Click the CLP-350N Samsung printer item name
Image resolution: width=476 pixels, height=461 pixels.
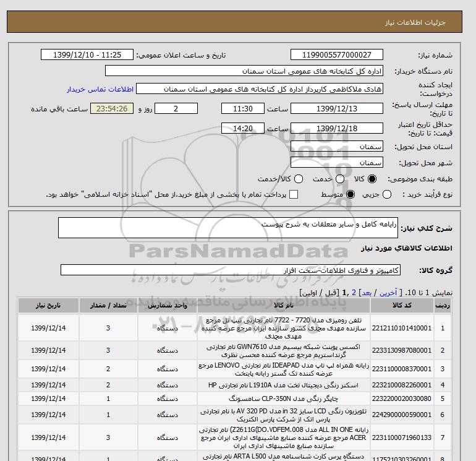pyautogui.click(x=284, y=399)
